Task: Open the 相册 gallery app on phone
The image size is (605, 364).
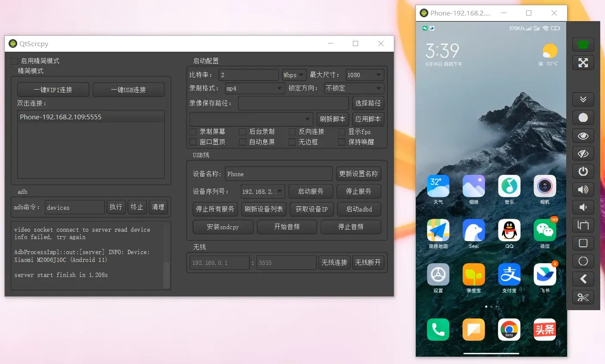Action: 474,186
